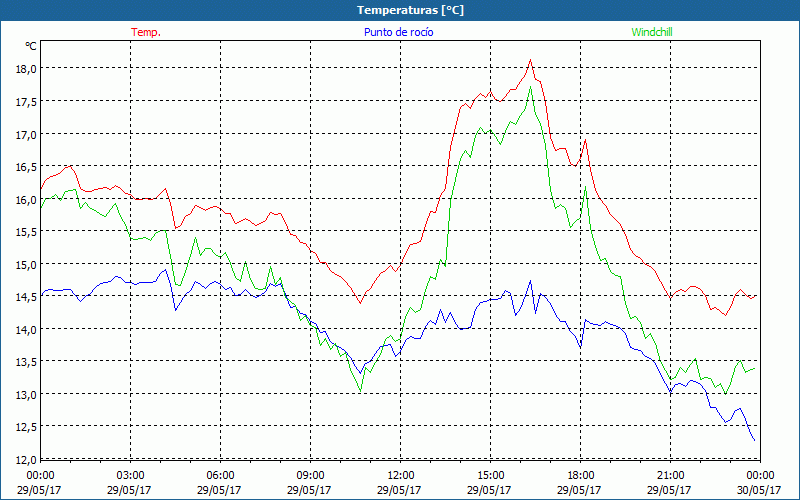Click the 16,5 y-axis value
Image resolution: width=800 pixels, height=500 pixels.
(x=26, y=167)
